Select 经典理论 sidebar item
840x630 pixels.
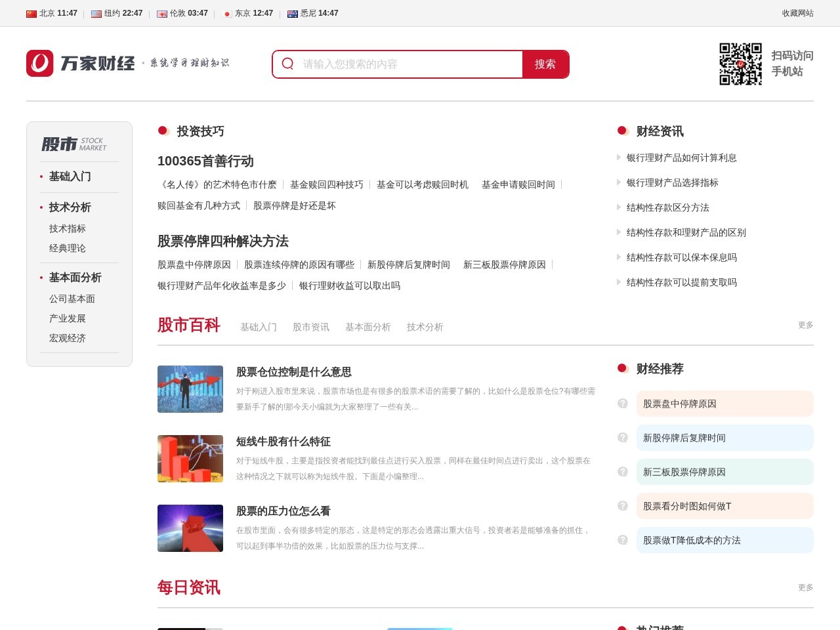(x=67, y=248)
